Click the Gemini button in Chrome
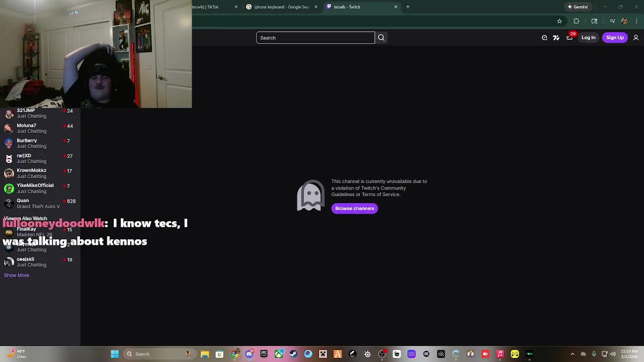 [578, 7]
